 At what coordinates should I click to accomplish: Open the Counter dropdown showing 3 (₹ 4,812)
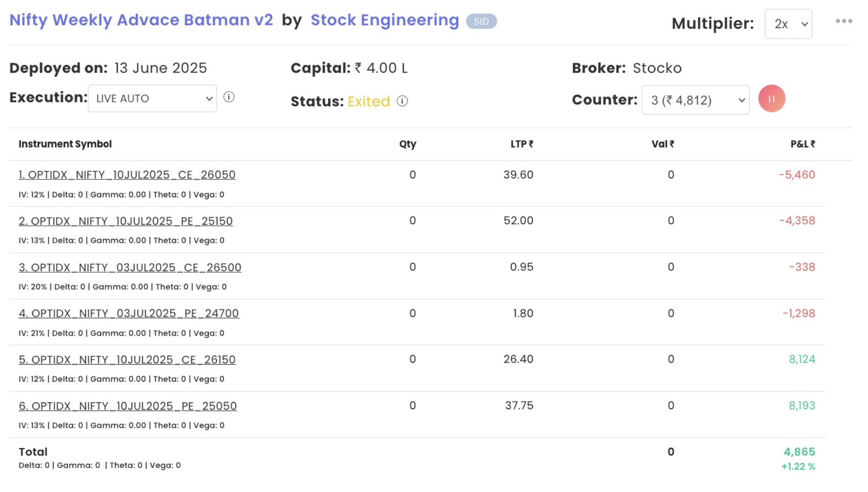695,100
